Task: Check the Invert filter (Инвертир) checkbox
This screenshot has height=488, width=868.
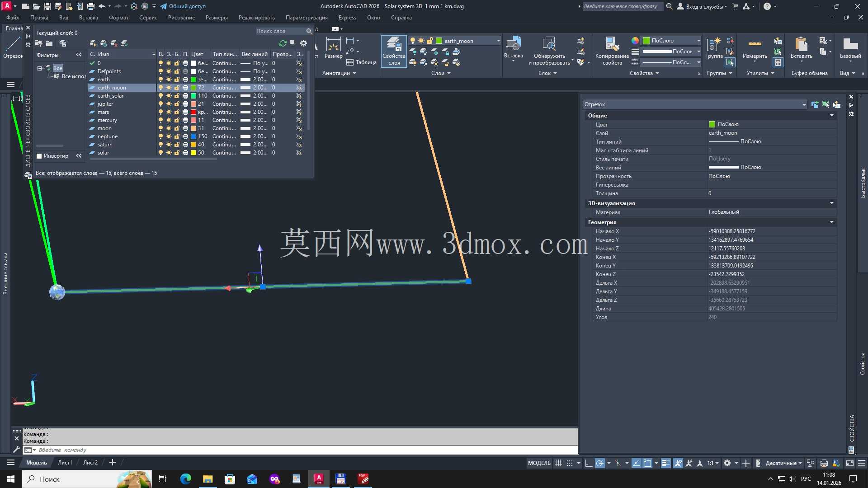Action: click(x=39, y=156)
